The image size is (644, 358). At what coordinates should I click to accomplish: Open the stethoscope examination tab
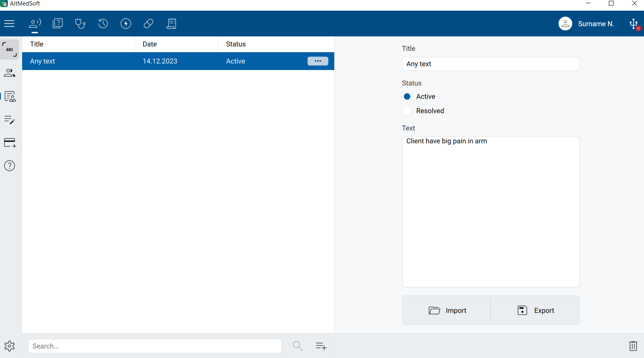(80, 24)
